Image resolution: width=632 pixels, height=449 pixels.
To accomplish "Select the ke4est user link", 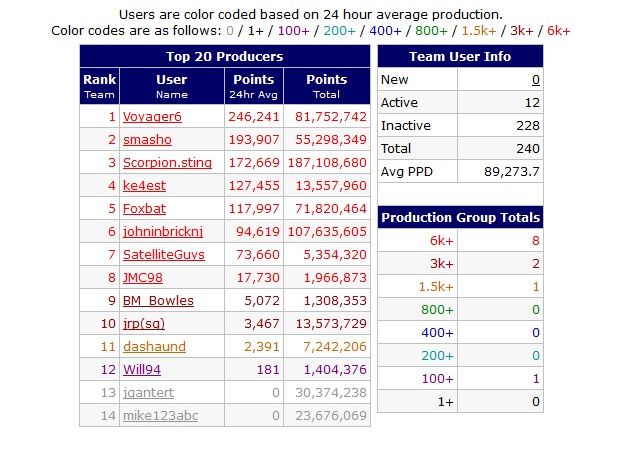I will [x=145, y=186].
